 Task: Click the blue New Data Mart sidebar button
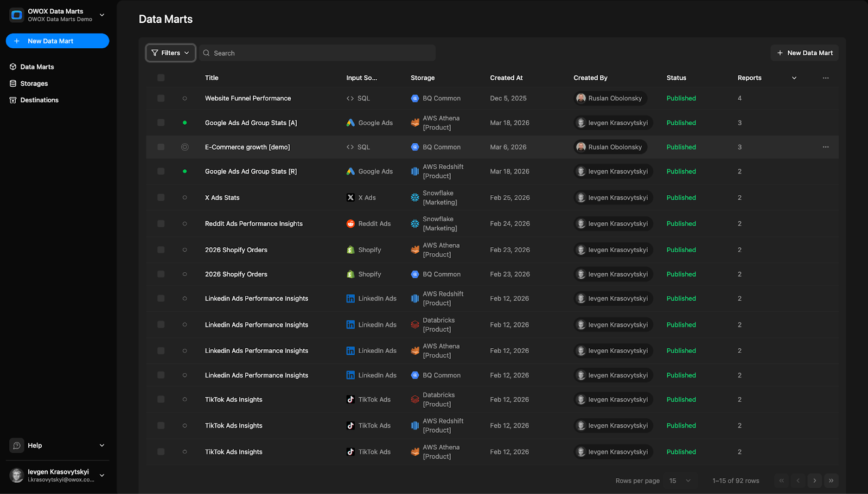(x=58, y=41)
